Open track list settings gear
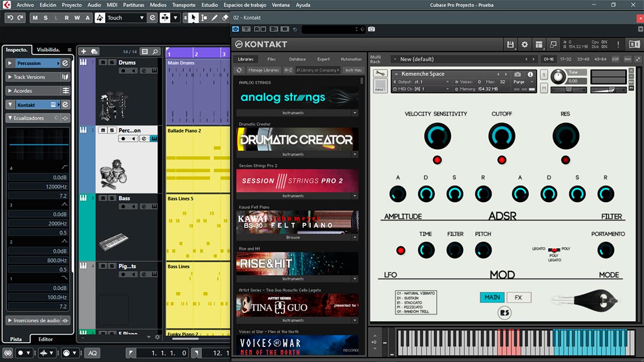 point(157,337)
